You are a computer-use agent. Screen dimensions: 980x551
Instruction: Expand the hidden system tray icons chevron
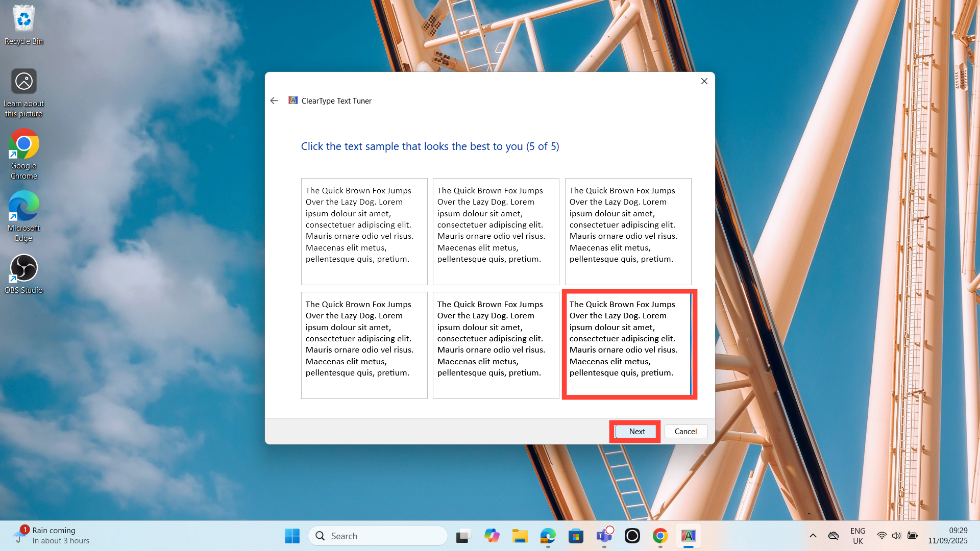pos(813,536)
